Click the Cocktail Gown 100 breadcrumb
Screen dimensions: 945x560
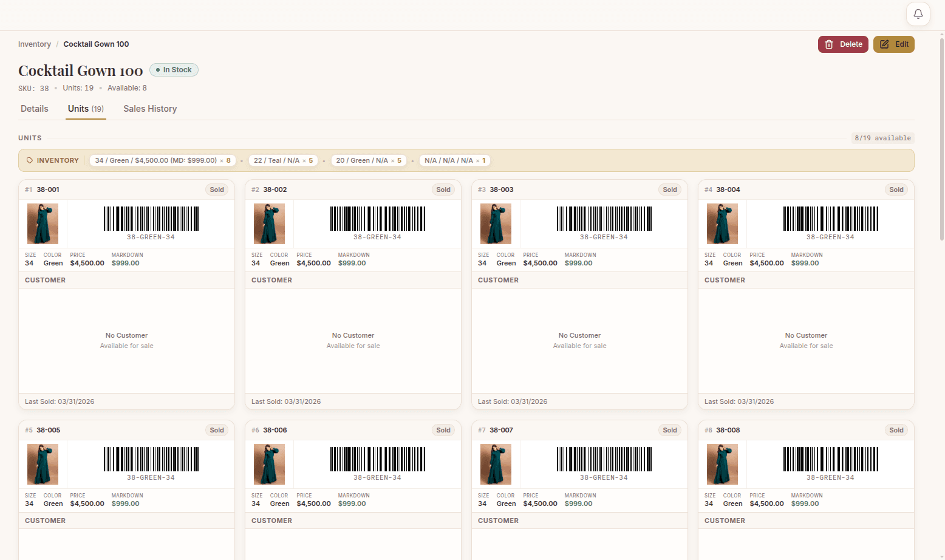[x=96, y=44]
